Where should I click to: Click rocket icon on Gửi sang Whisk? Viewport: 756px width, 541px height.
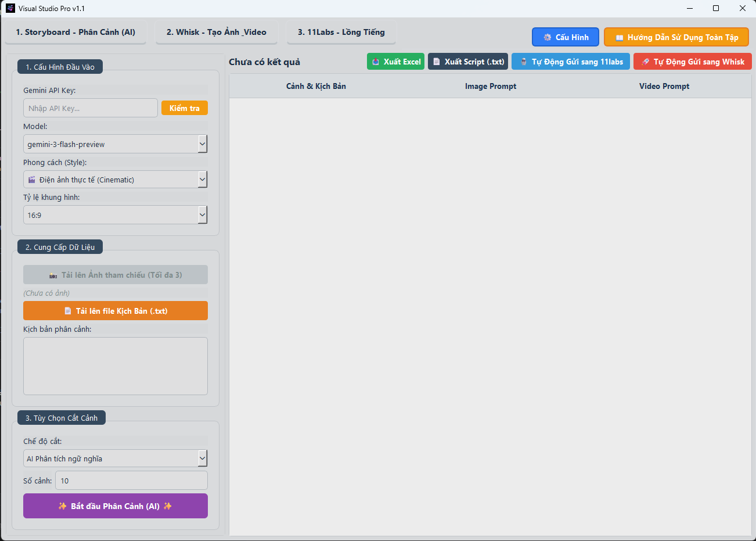click(x=645, y=62)
